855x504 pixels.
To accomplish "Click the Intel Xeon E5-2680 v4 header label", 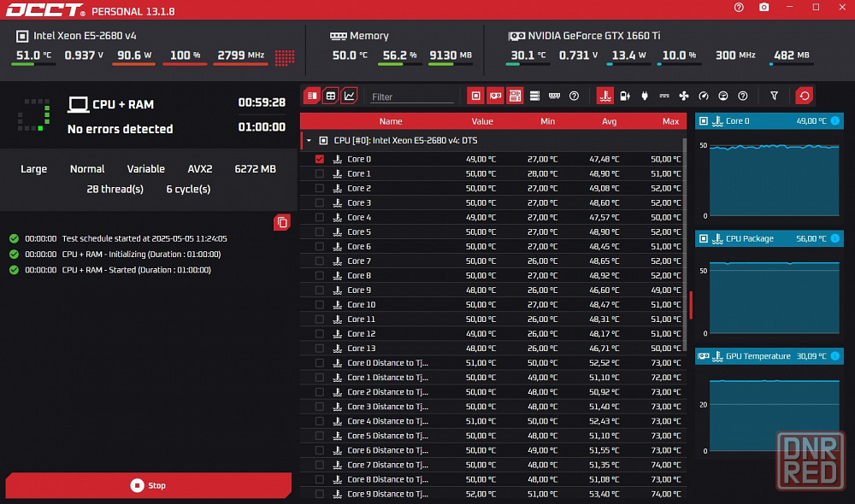I will (x=85, y=36).
